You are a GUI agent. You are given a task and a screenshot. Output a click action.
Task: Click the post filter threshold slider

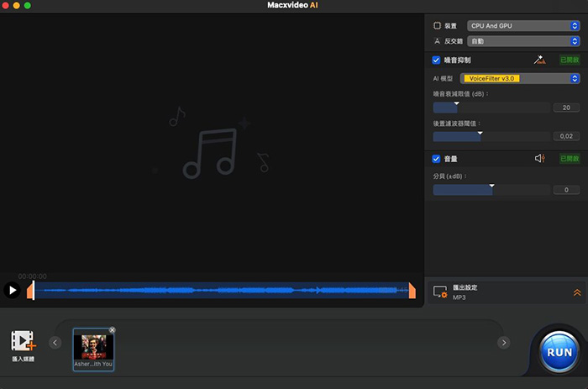click(x=491, y=136)
